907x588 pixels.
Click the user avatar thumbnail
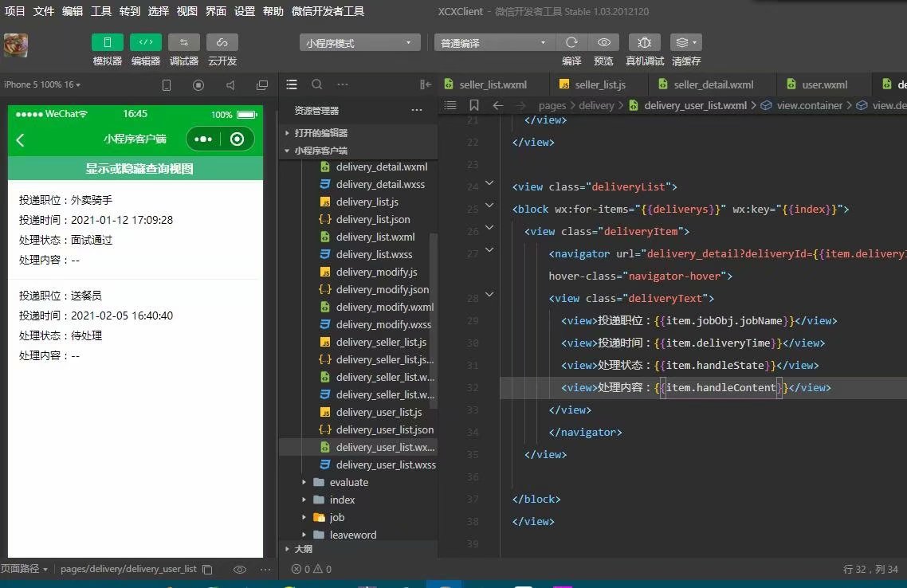pos(16,45)
